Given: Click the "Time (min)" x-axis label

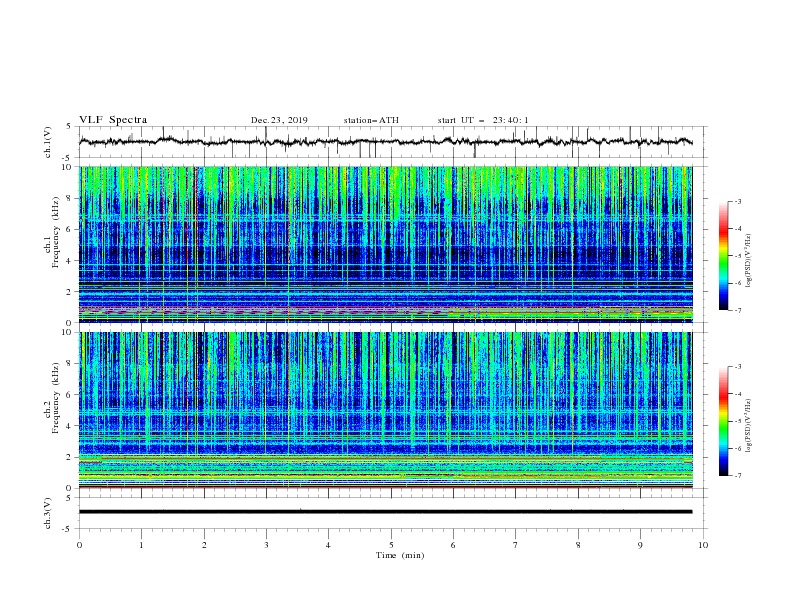Looking at the screenshot, I should coord(400,555).
